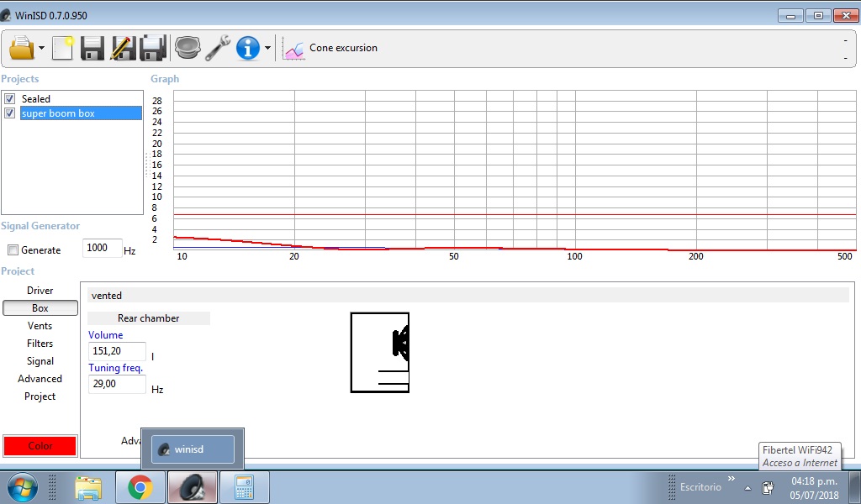Open the Filters tab
This screenshot has height=504, width=861.
click(x=40, y=344)
